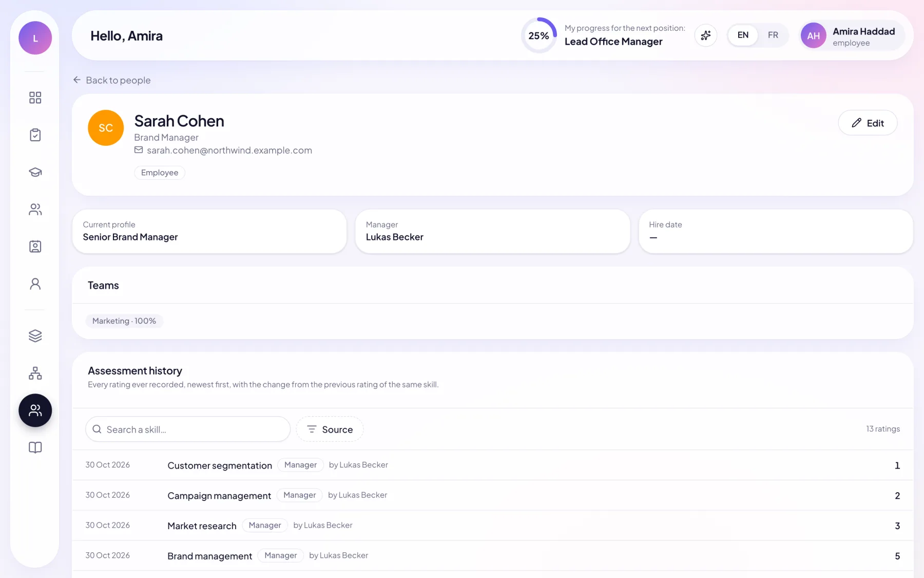Switch language to EN

point(743,35)
